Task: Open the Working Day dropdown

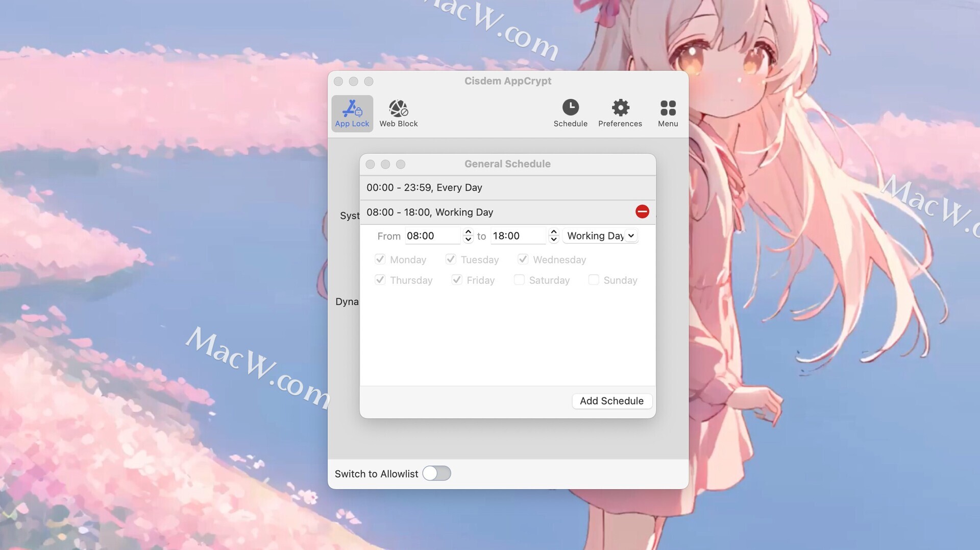Action: 600,236
